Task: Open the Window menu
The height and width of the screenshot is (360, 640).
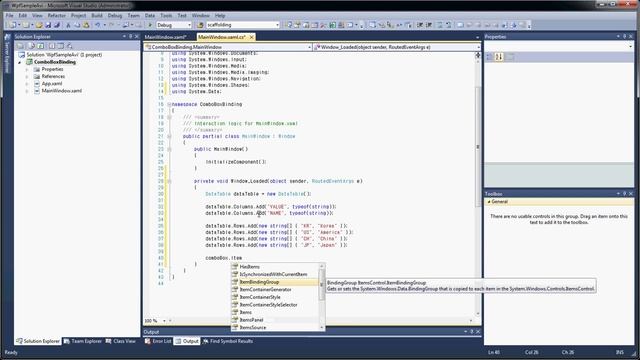Action: click(x=200, y=16)
